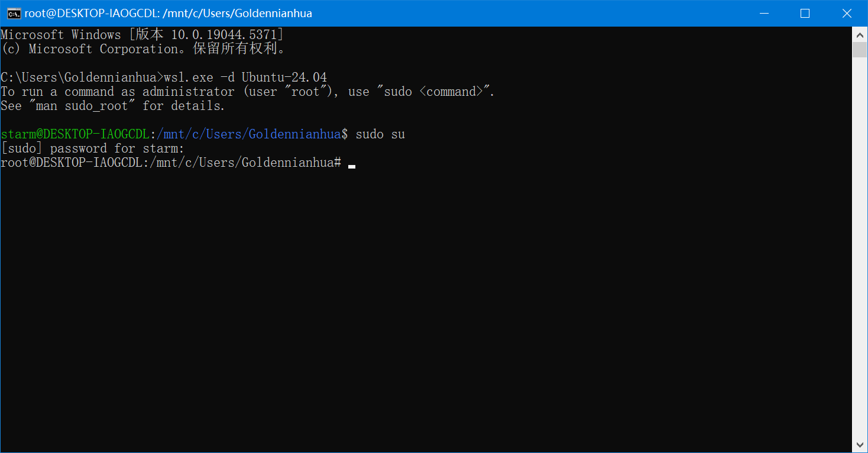The image size is (868, 453).
Task: Click the empty scrollbar track below the thumb
Action: point(860,247)
